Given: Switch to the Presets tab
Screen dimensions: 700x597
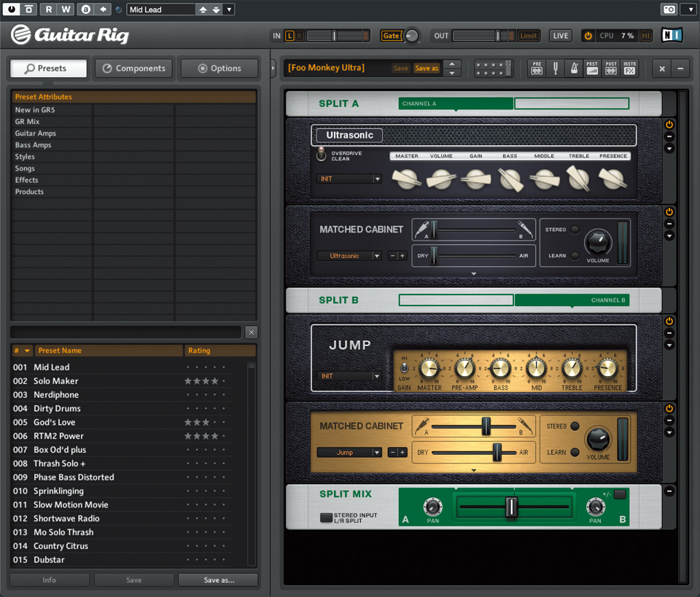Looking at the screenshot, I should (48, 69).
